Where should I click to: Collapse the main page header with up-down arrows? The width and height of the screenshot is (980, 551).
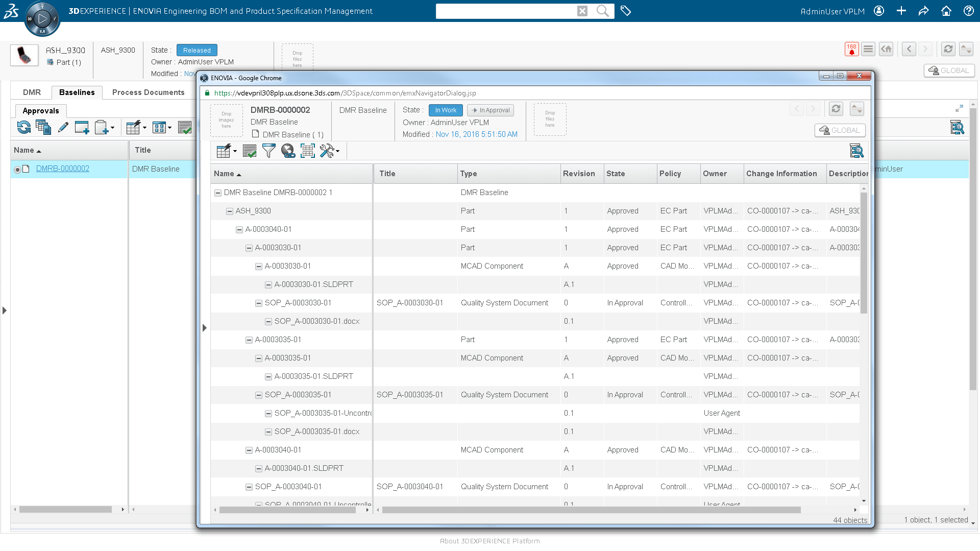click(966, 49)
